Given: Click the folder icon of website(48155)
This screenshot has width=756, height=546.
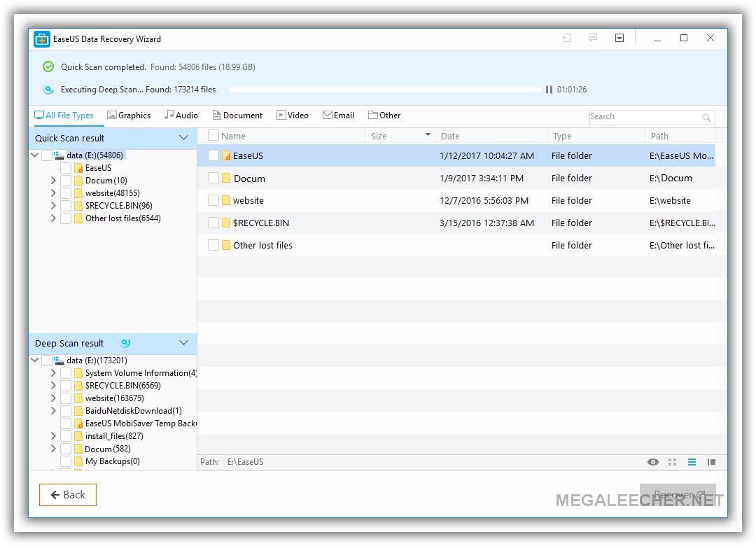Looking at the screenshot, I should (78, 193).
